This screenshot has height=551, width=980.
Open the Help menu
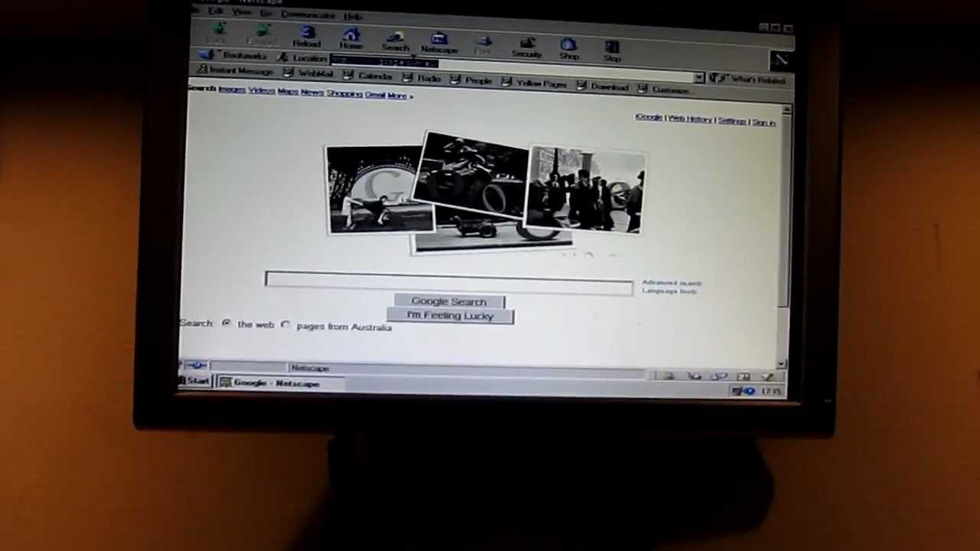[353, 16]
